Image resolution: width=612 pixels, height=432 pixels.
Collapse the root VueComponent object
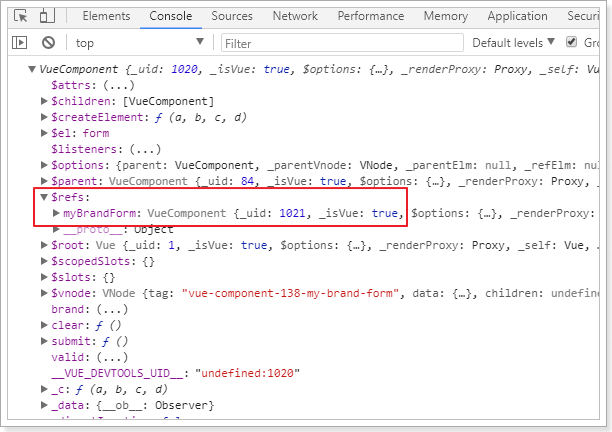(30, 69)
